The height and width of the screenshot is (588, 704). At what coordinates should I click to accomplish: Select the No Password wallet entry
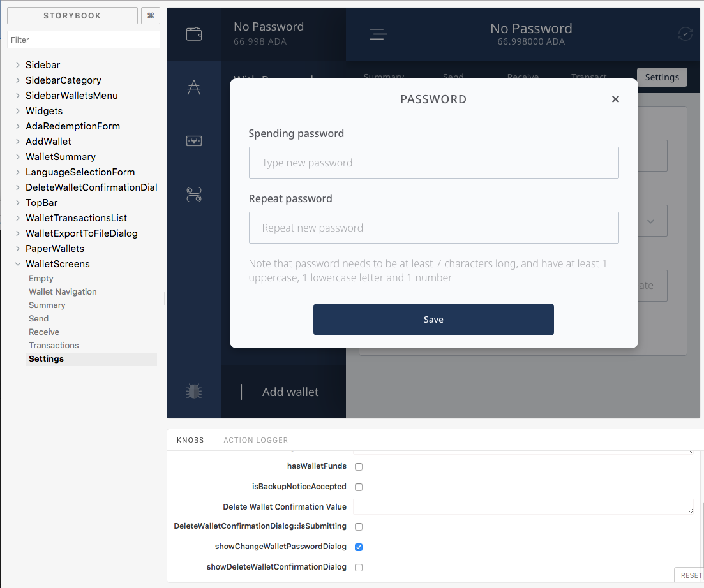click(283, 34)
